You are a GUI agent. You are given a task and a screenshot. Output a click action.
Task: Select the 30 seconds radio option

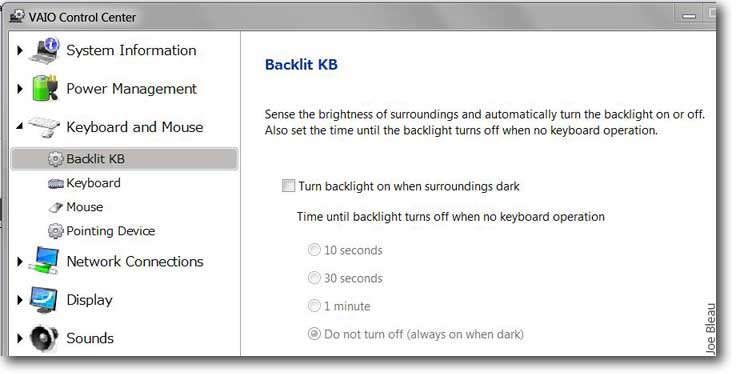[314, 278]
